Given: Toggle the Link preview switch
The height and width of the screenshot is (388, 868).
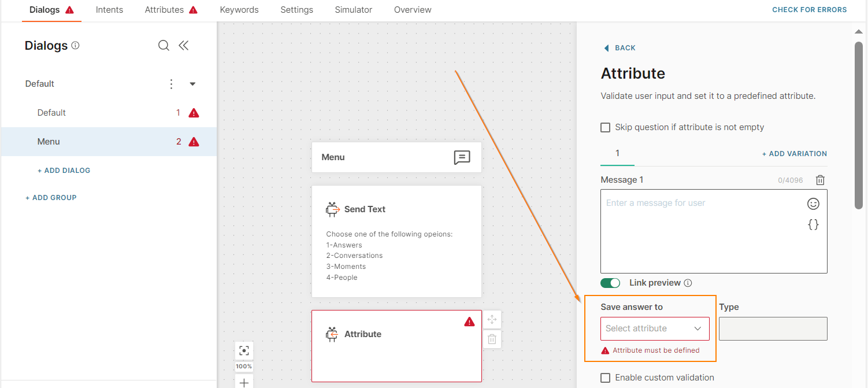Looking at the screenshot, I should click(610, 283).
